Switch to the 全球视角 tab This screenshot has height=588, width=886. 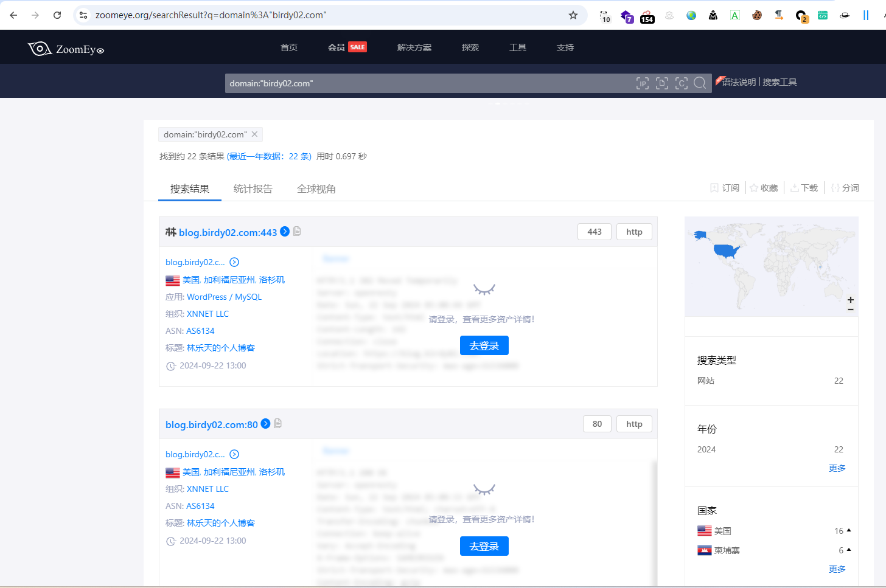click(316, 189)
